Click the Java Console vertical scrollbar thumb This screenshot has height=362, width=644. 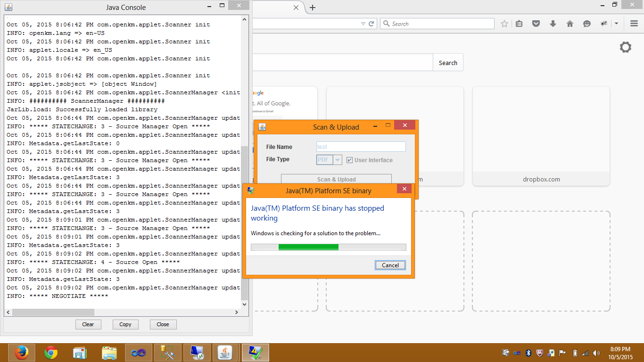[x=244, y=222]
